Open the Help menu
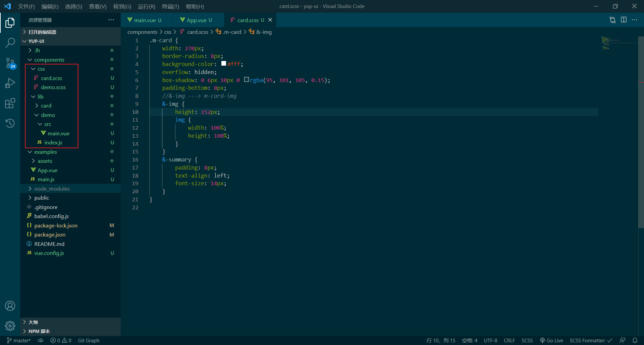The image size is (644, 345). tap(195, 6)
